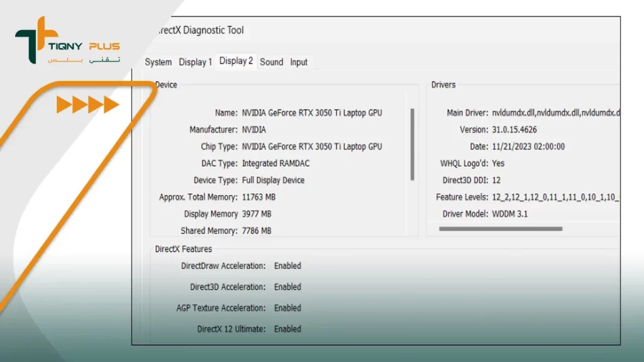Screen dimensions: 644x362
Task: Click the Device panel vertical scrollbar
Action: tap(413, 144)
